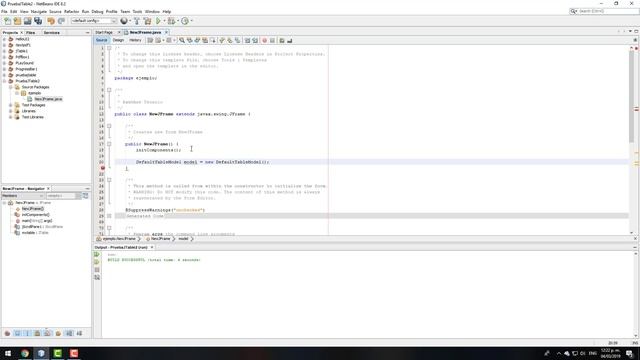This screenshot has width=640, height=360.
Task: Switch to the Design view button
Action: pyautogui.click(x=118, y=40)
